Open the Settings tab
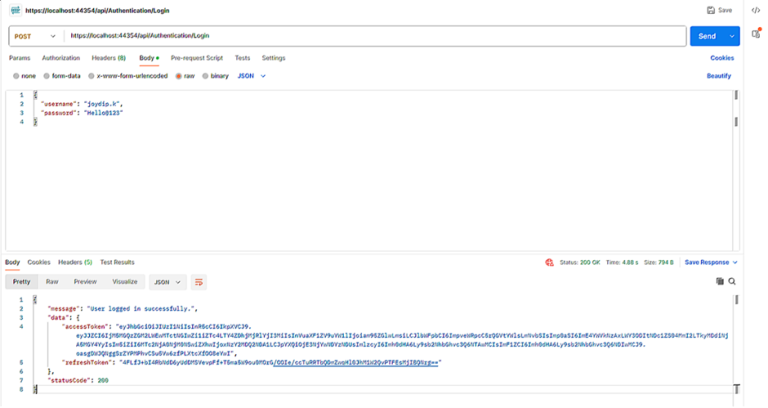Viewport: 768px width, 408px height. (273, 58)
